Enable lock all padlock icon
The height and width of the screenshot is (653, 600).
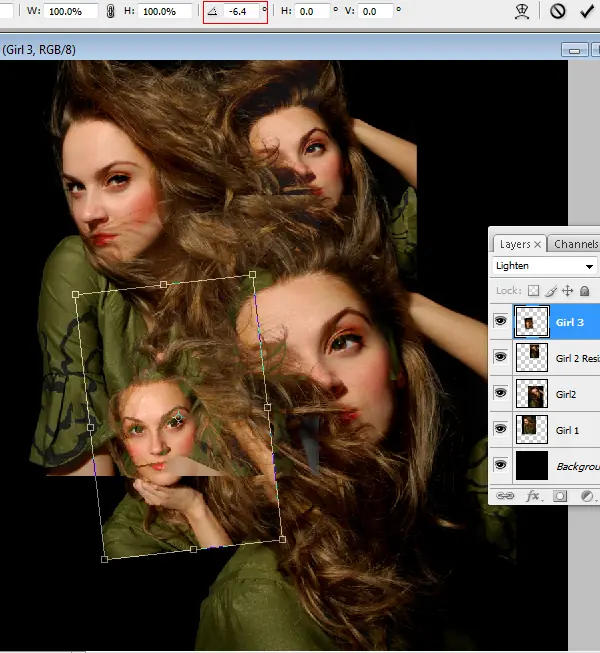coord(584,291)
